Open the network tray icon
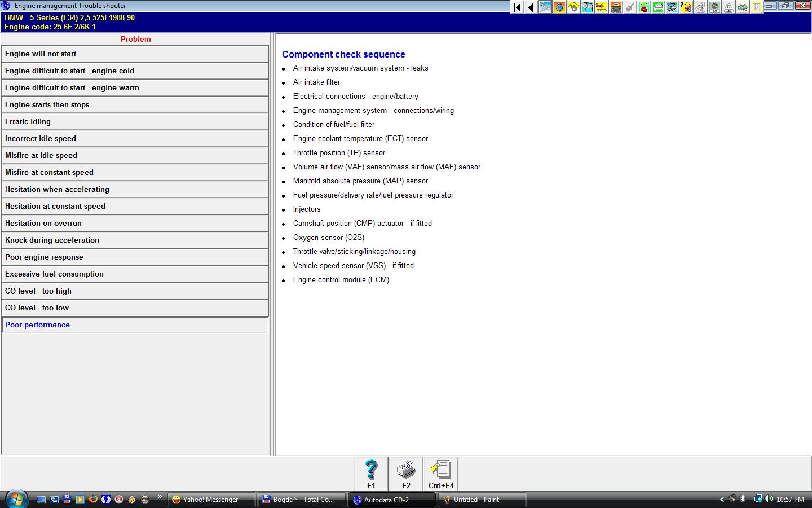The image size is (812, 508). [758, 499]
